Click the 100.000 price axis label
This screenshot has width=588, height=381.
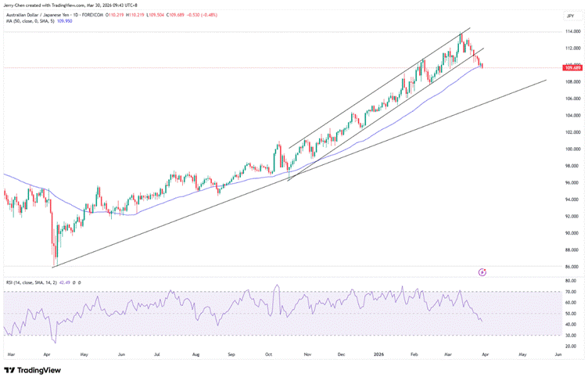pyautogui.click(x=572, y=149)
